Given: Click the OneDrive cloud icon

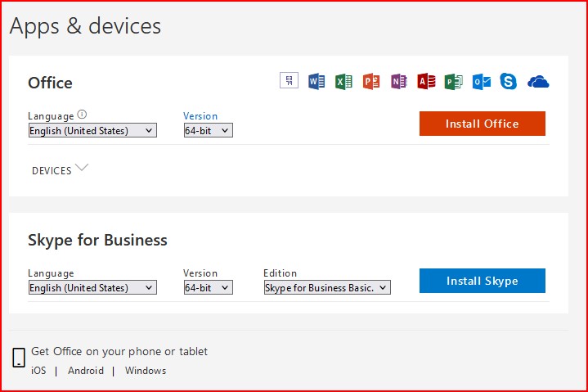Looking at the screenshot, I should [x=538, y=81].
